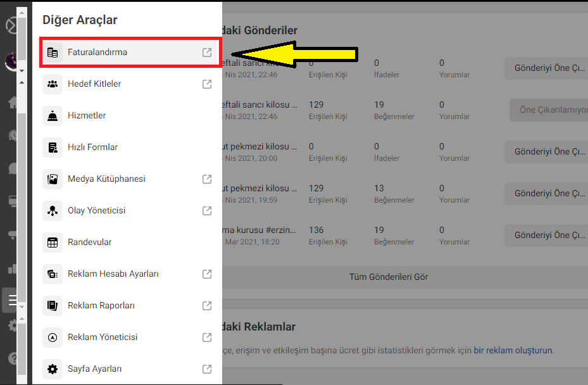Screen dimensions: 588x385
Task: Click external link icon beside Hedef Kitleler
Action: 207,84
